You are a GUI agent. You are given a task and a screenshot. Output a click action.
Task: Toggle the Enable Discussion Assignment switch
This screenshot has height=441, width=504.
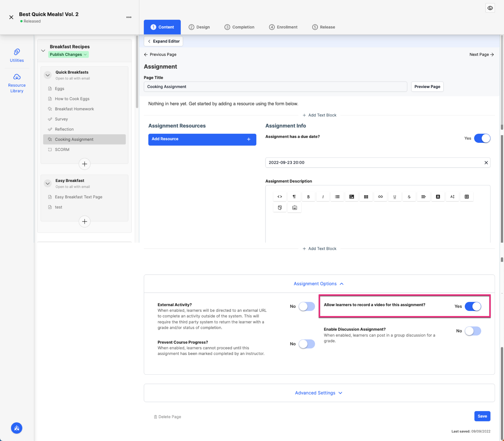tap(472, 331)
